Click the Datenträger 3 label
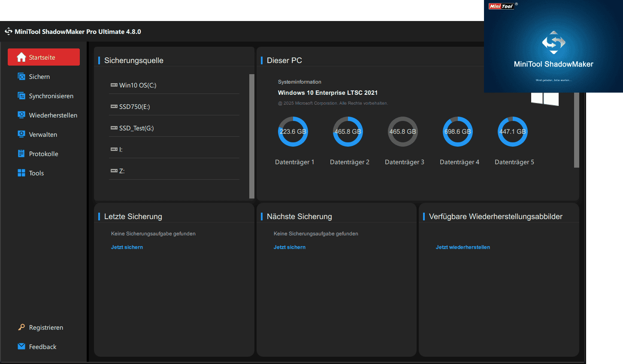Image resolution: width=623 pixels, height=364 pixels. (x=405, y=162)
